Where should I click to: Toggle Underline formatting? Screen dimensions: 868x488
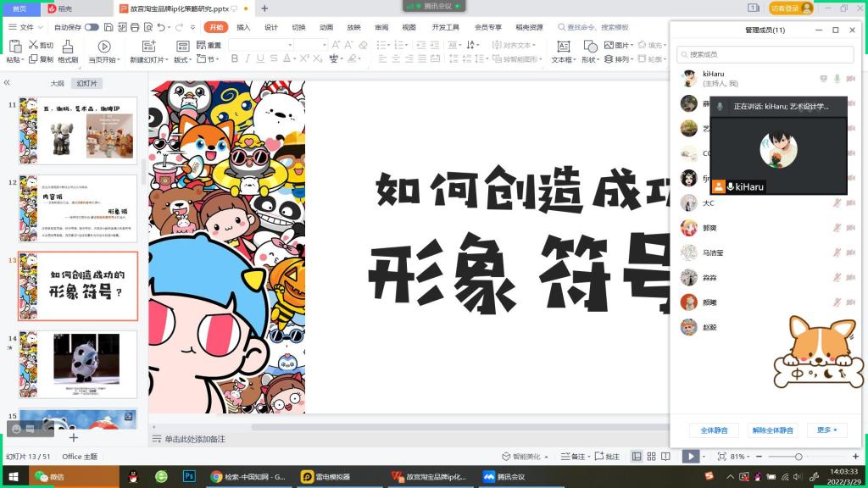click(260, 58)
